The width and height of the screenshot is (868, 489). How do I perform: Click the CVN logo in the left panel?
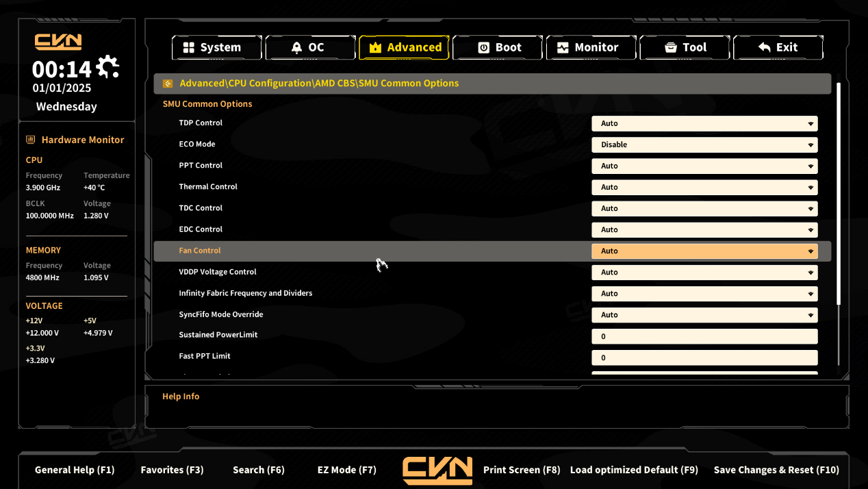[58, 42]
